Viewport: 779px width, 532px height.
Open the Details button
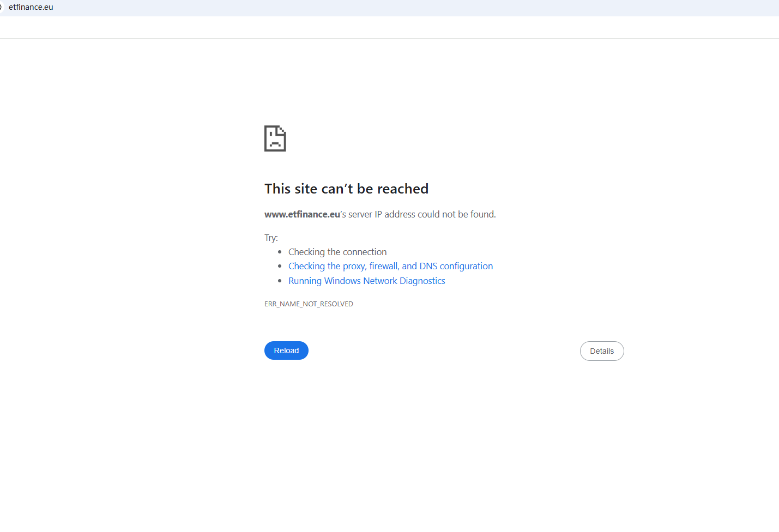point(602,351)
